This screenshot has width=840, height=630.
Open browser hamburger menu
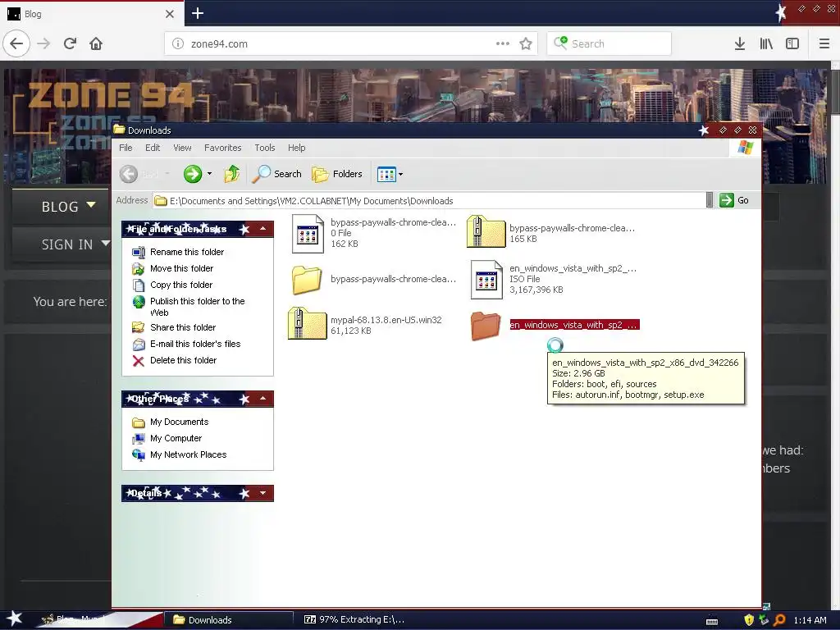pos(824,43)
